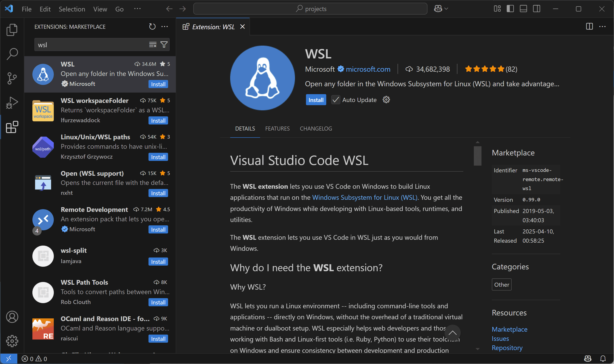This screenshot has width=614, height=364.
Task: Open the Source Control view
Action: pos(12,78)
